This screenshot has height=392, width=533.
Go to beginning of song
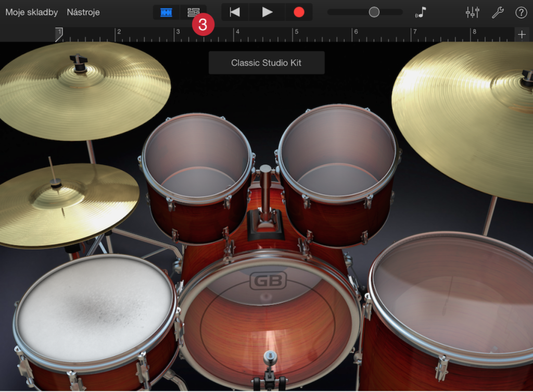[x=235, y=12]
